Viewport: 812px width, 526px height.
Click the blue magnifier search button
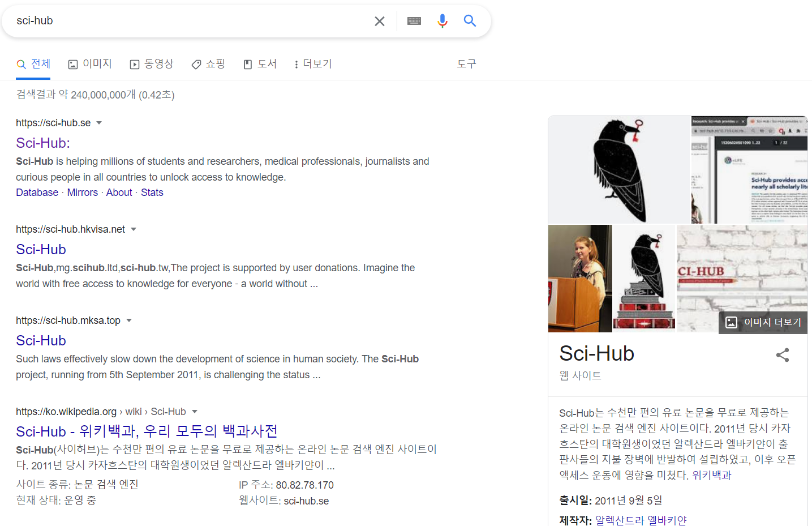pos(470,21)
